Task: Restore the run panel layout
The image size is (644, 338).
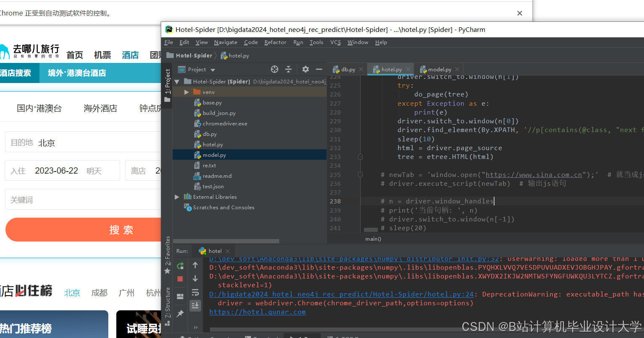Action: pyautogui.click(x=180, y=296)
